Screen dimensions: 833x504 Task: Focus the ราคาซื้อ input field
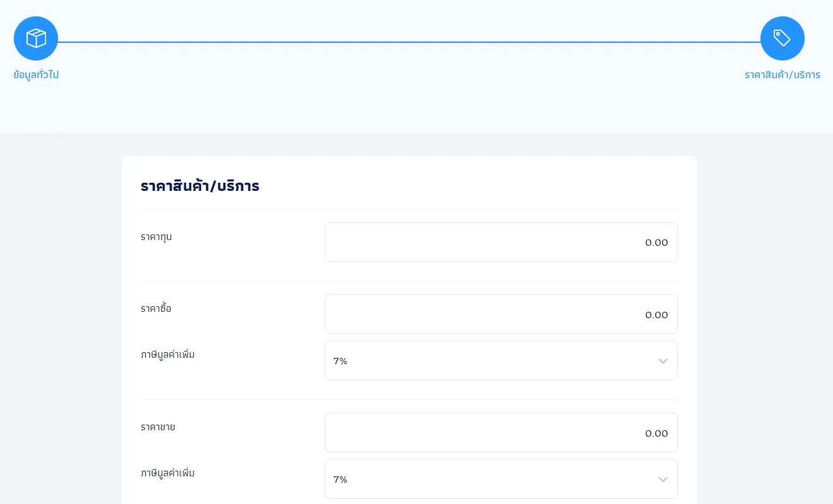501,314
